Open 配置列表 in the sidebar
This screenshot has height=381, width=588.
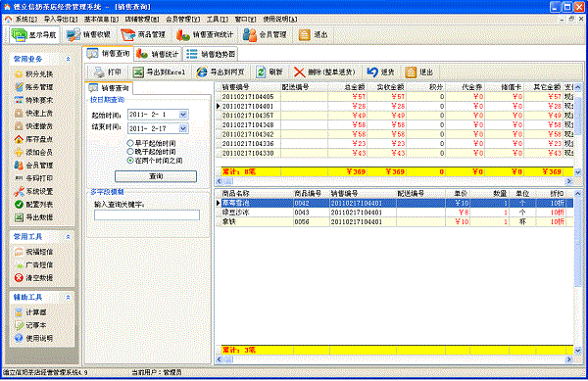point(33,205)
